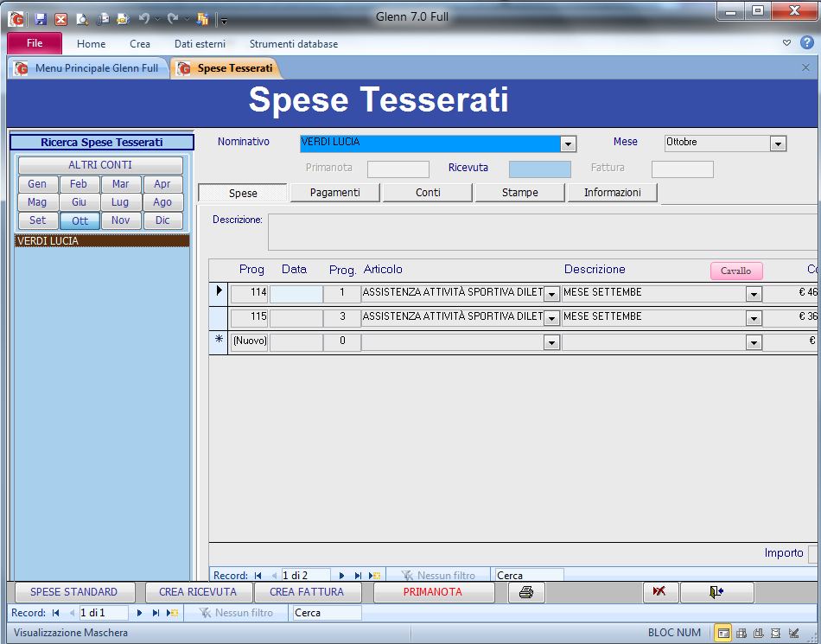Select the Nov month button
Viewport: 821px width, 644px height.
click(121, 220)
